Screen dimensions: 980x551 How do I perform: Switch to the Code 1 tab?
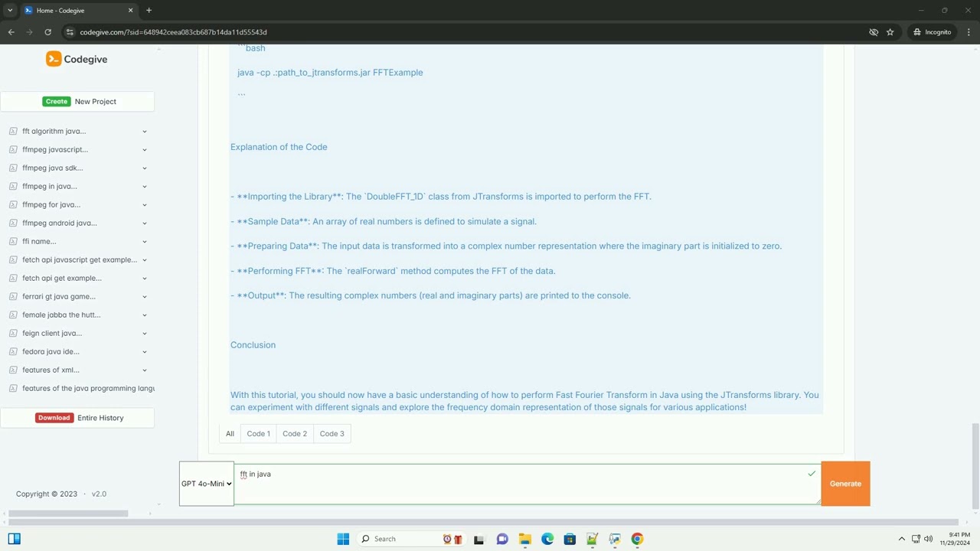coord(258,434)
